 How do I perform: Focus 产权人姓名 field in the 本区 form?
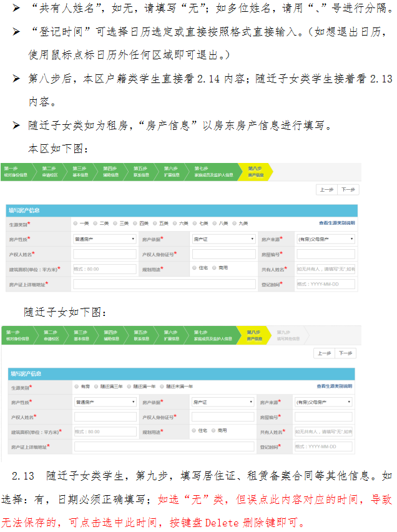pyautogui.click(x=104, y=254)
